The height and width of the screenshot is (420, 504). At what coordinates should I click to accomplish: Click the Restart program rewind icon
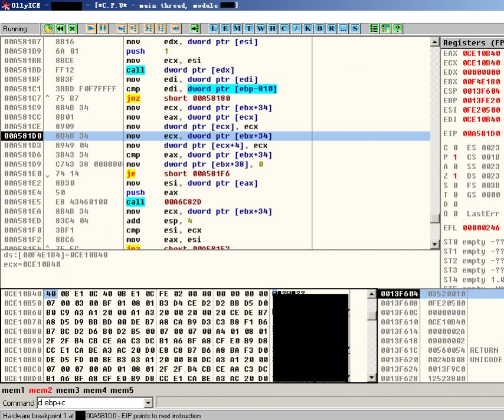tap(60, 29)
